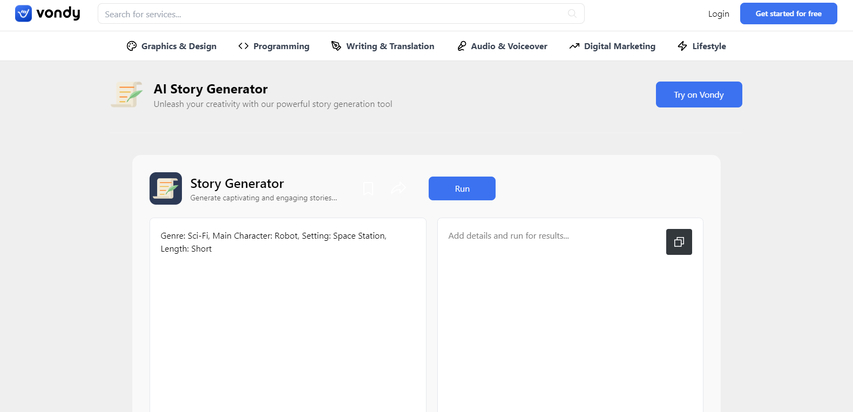Image resolution: width=853 pixels, height=412 pixels.
Task: Open the Writing & Translation category
Action: tap(382, 46)
